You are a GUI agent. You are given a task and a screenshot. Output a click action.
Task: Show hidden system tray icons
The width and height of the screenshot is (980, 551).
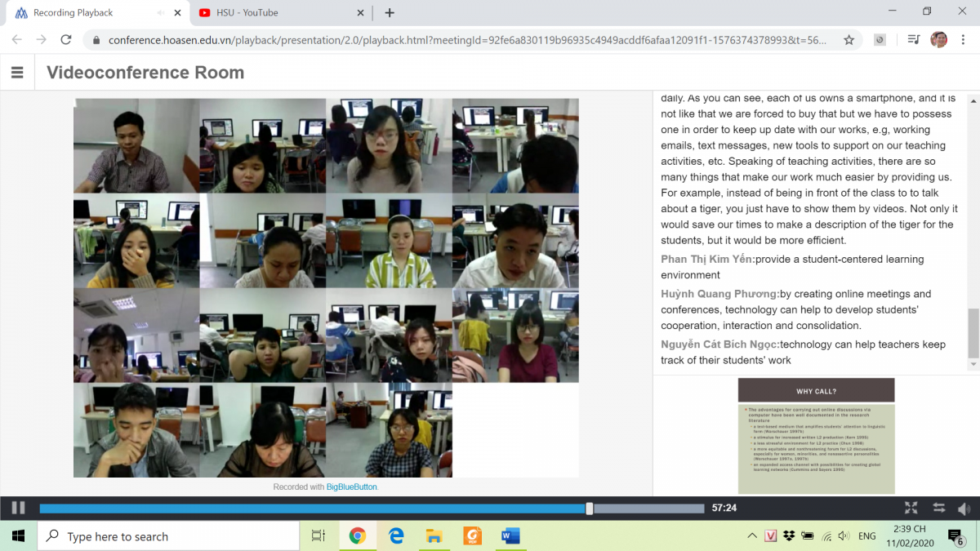coord(751,536)
